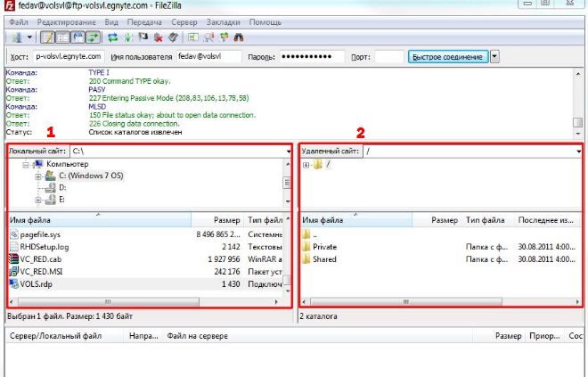Select pagefile.sys in local files
588x377 pixels.
[40, 234]
